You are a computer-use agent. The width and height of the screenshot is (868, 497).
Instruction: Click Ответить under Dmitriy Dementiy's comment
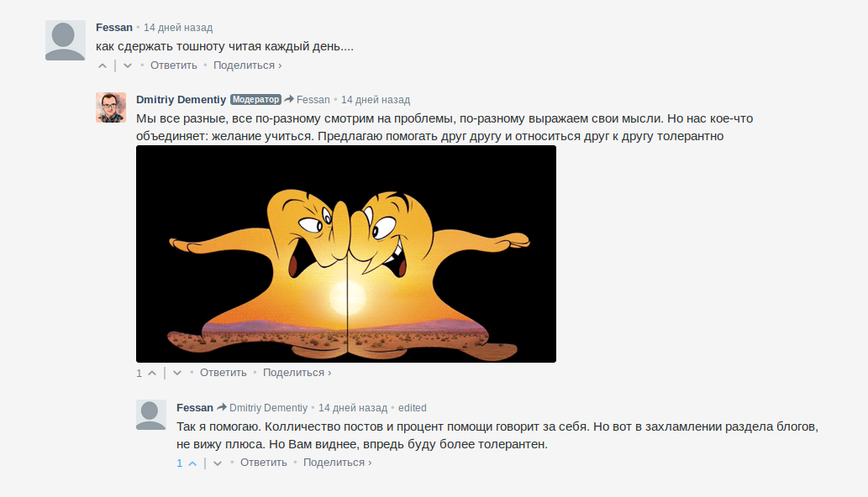coord(223,373)
